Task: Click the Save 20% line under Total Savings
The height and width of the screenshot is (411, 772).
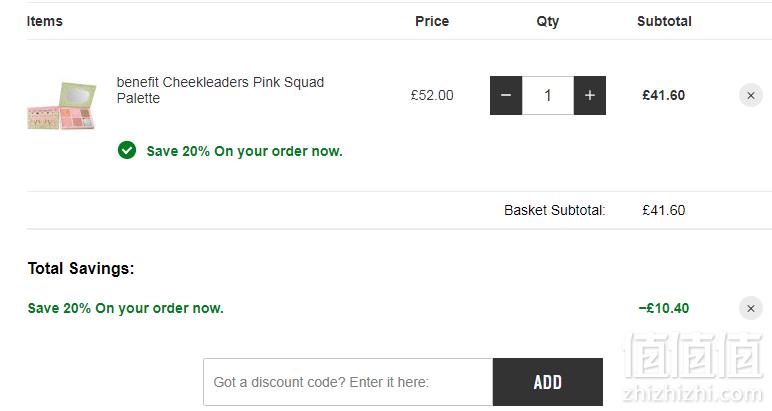Action: [126, 308]
